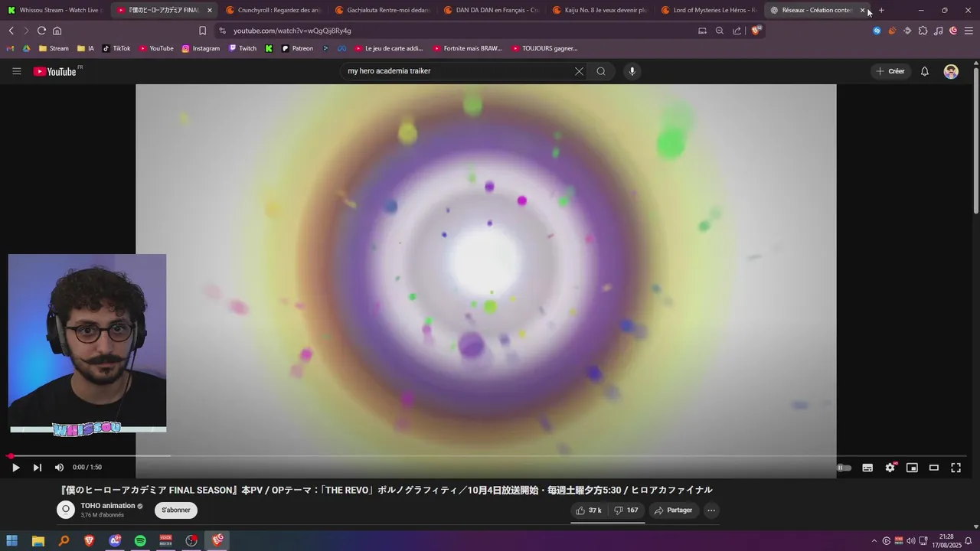The width and height of the screenshot is (980, 551).
Task: Click the search magnifier button
Action: pos(601,71)
